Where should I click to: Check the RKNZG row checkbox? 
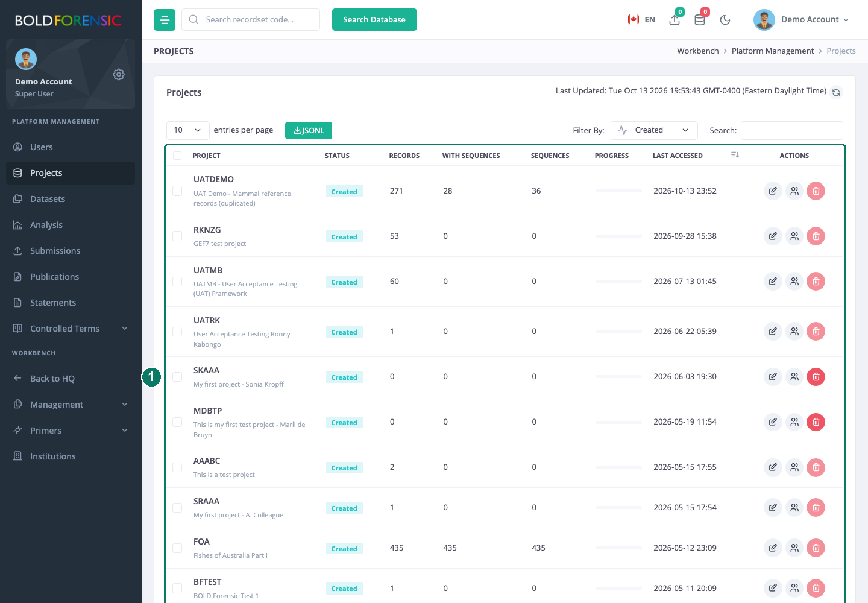click(x=177, y=236)
